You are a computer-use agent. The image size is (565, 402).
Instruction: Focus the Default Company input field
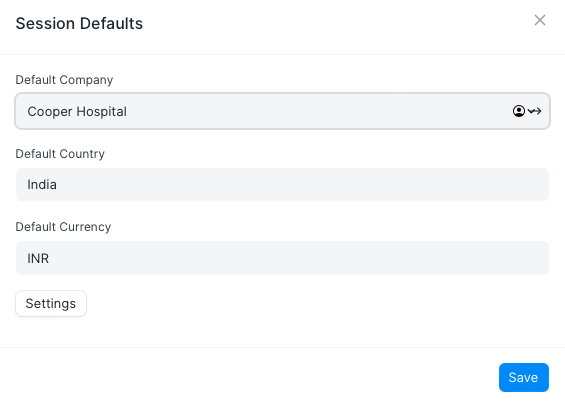tap(282, 111)
